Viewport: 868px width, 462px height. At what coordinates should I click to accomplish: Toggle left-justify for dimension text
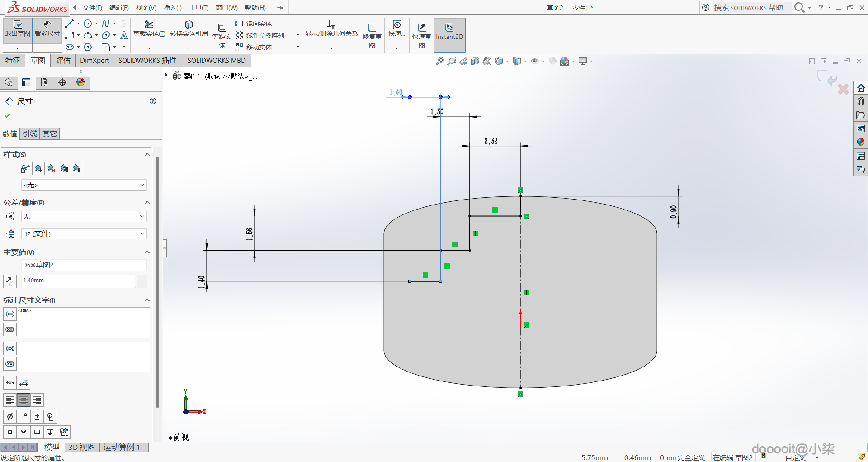tap(10, 400)
